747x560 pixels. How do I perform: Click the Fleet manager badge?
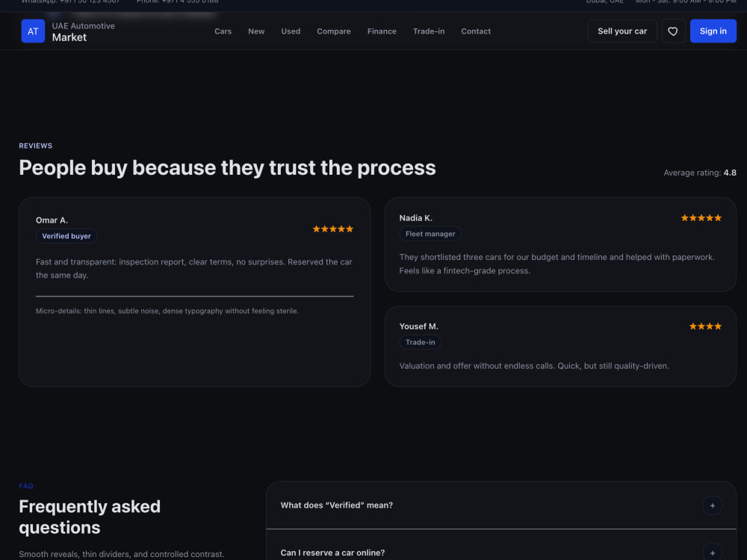430,234
